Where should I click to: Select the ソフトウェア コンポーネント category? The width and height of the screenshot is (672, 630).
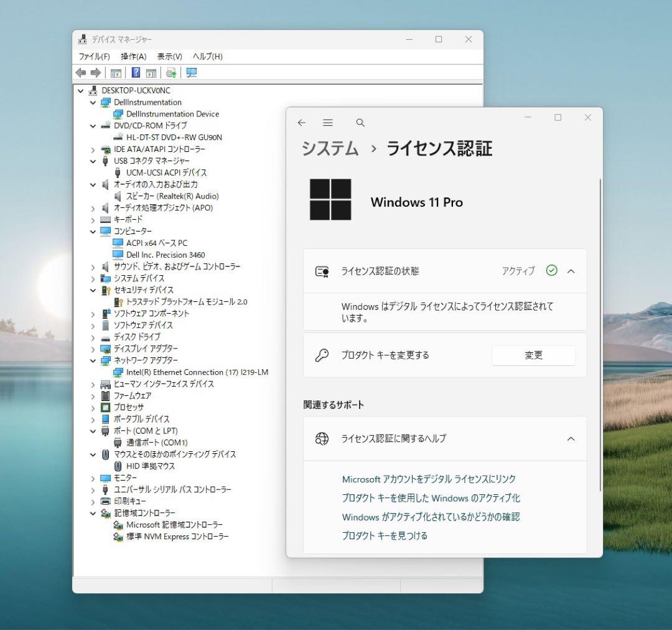point(151,314)
